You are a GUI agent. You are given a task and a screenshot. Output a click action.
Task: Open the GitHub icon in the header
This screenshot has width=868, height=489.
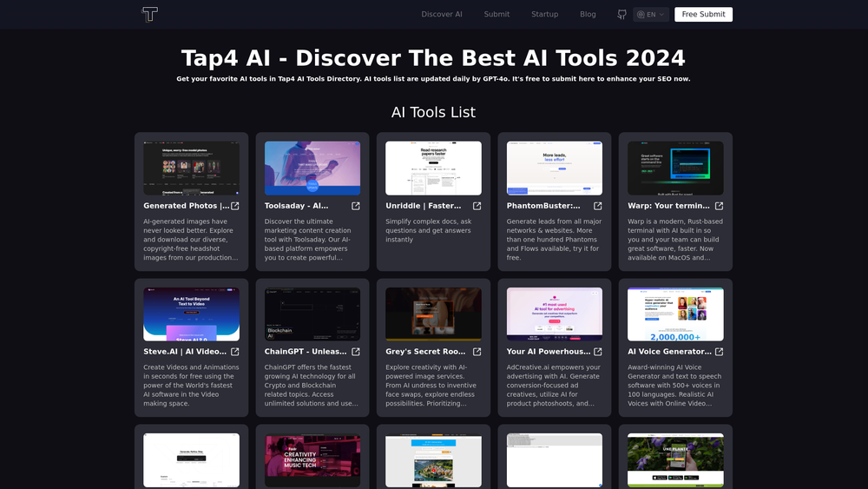tap(621, 15)
